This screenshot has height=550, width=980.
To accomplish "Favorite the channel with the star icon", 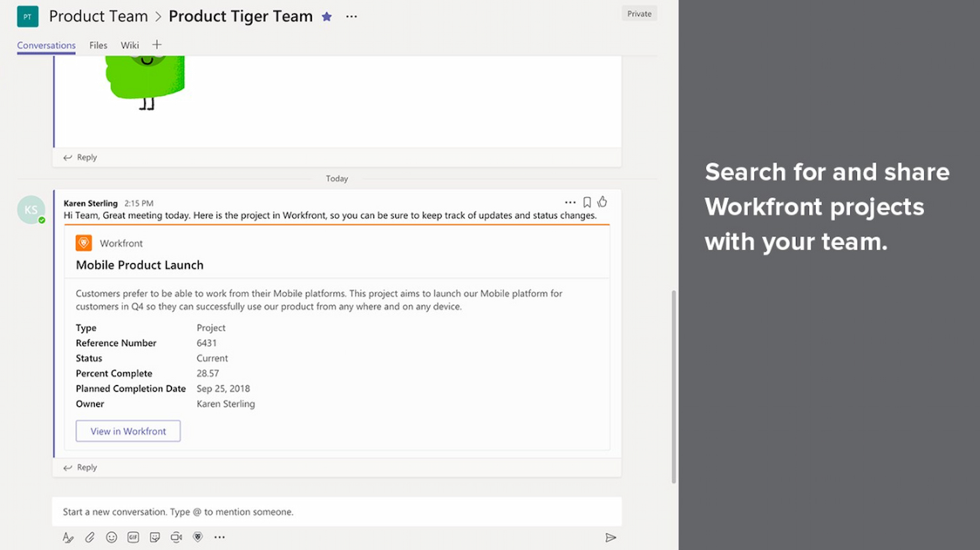I will pos(326,17).
